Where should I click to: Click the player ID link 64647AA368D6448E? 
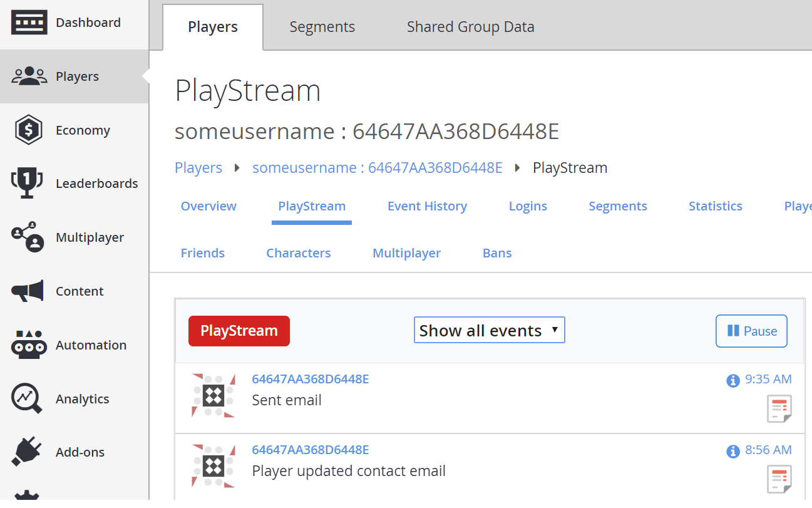click(311, 379)
